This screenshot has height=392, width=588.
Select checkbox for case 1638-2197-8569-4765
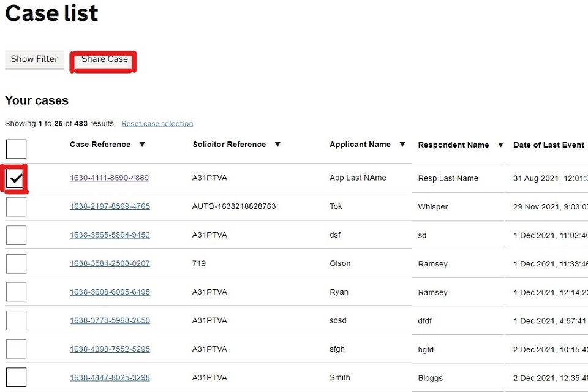(16, 206)
